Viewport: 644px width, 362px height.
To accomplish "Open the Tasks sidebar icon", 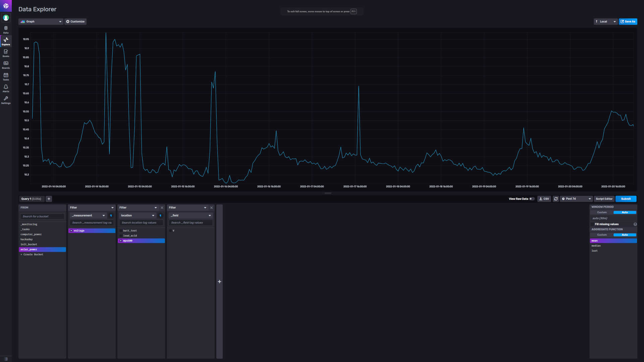I will tap(6, 76).
